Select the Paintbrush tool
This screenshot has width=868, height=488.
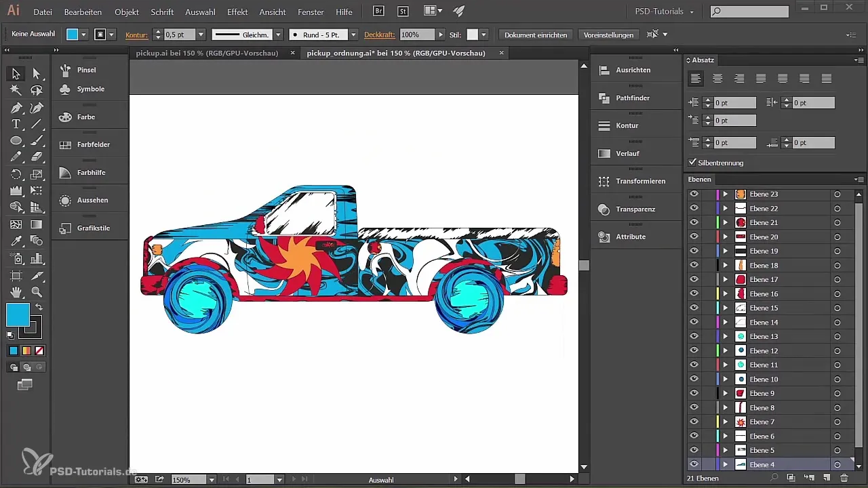[37, 140]
